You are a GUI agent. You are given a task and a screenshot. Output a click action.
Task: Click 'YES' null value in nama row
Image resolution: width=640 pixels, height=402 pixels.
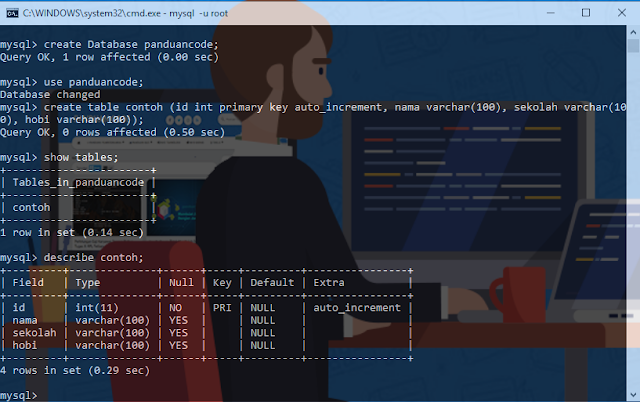pos(178,320)
